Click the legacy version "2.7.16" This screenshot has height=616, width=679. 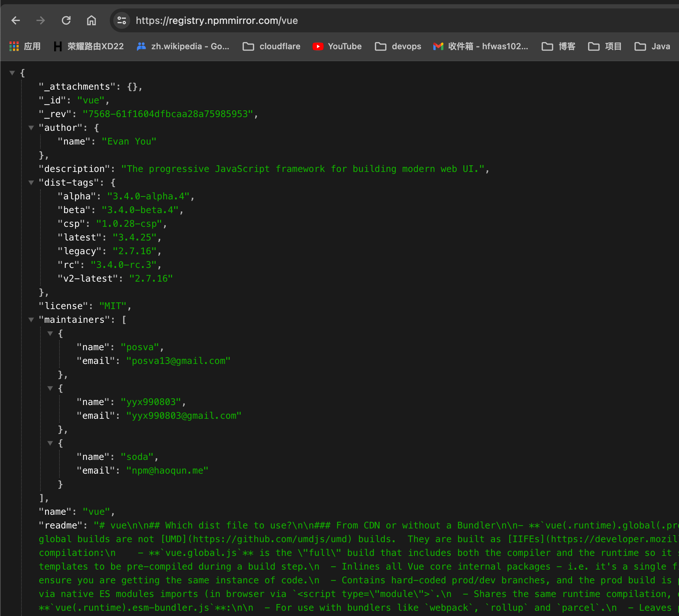134,251
